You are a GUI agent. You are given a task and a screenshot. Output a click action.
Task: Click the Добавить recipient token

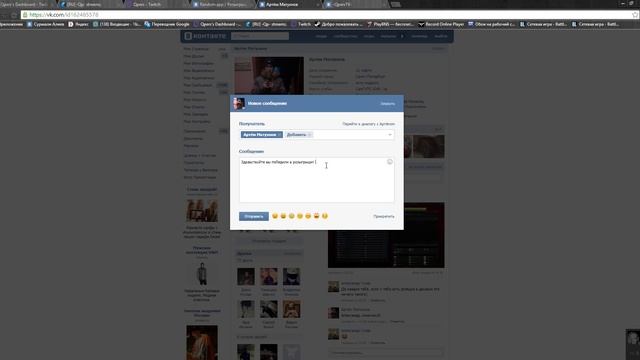tap(299, 135)
